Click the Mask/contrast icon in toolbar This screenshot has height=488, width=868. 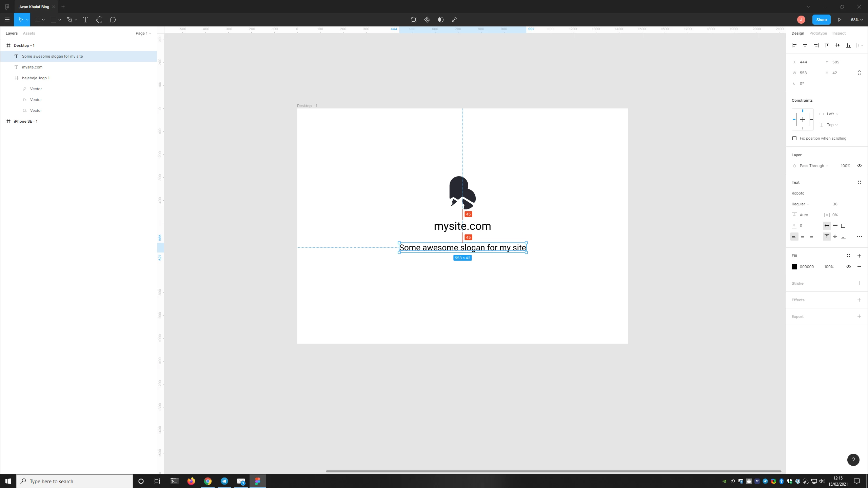440,20
